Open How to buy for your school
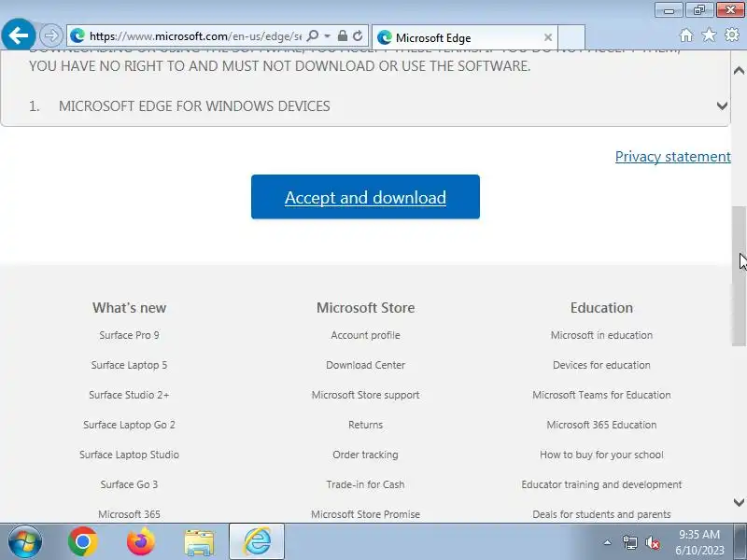 601,455
